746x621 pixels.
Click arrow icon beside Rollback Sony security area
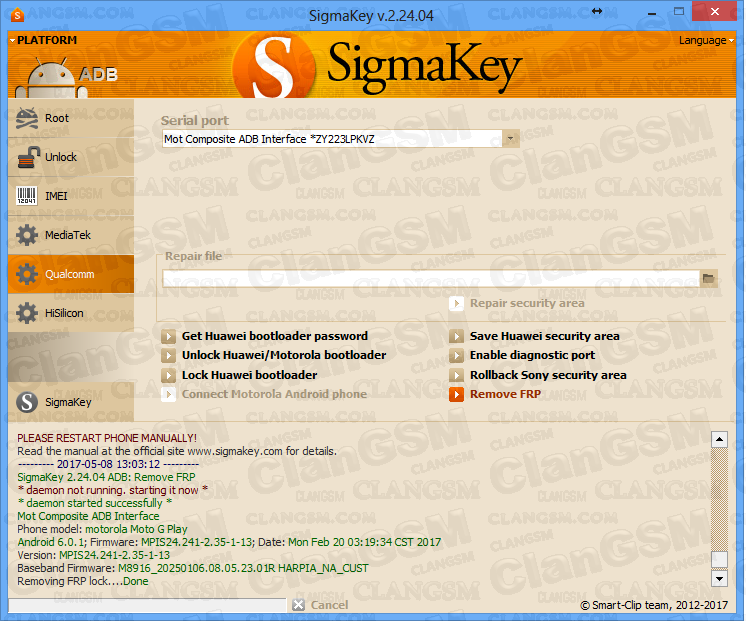pos(456,375)
